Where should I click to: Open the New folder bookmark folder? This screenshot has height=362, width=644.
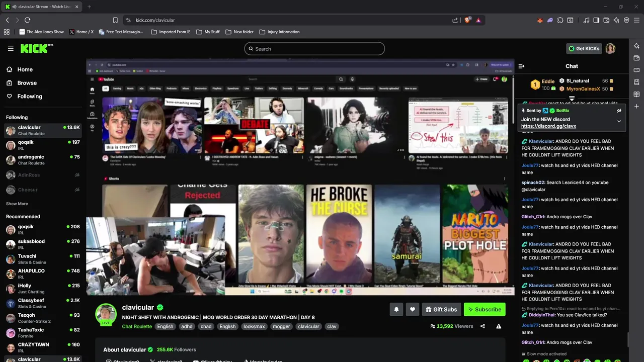click(239, 32)
